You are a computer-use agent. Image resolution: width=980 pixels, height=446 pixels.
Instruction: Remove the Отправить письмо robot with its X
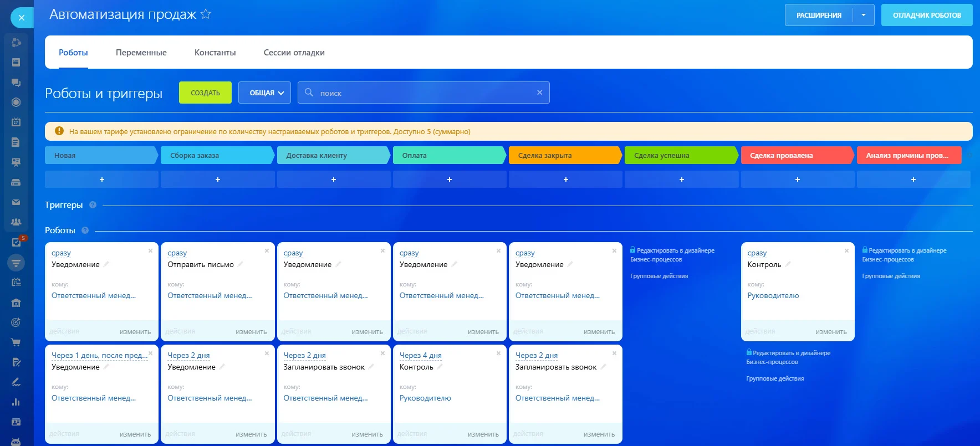(267, 251)
